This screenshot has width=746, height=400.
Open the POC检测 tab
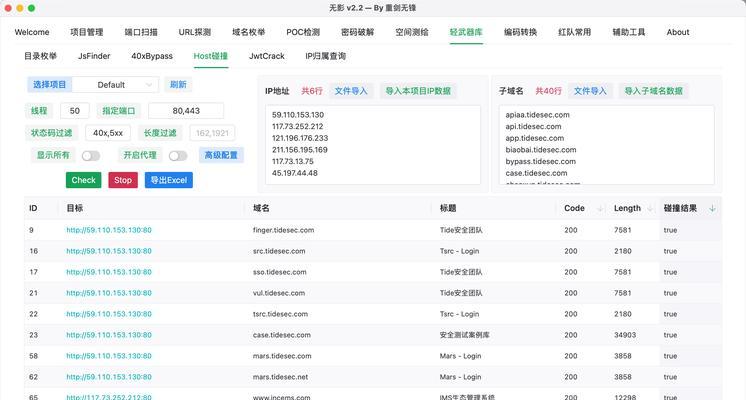coord(303,32)
